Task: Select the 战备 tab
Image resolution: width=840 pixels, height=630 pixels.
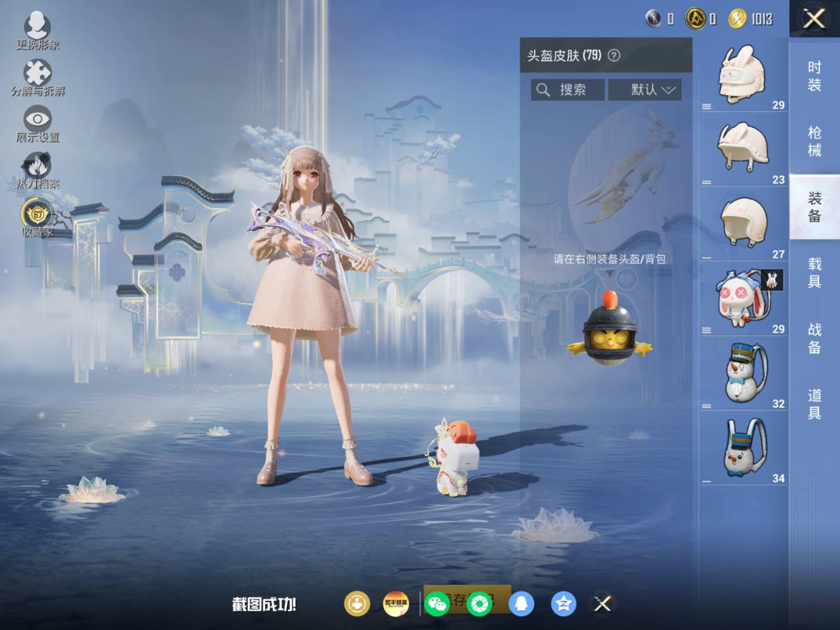Action: click(x=814, y=338)
